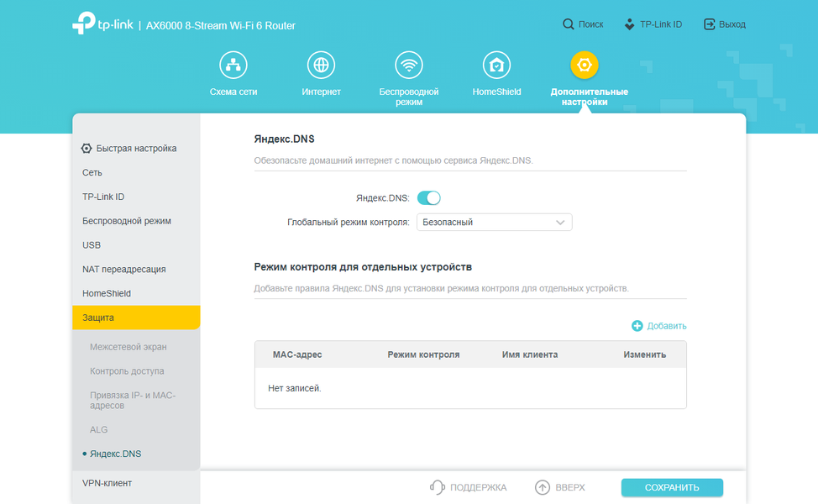
Task: Click the MAC-адрес column header
Action: (x=297, y=354)
